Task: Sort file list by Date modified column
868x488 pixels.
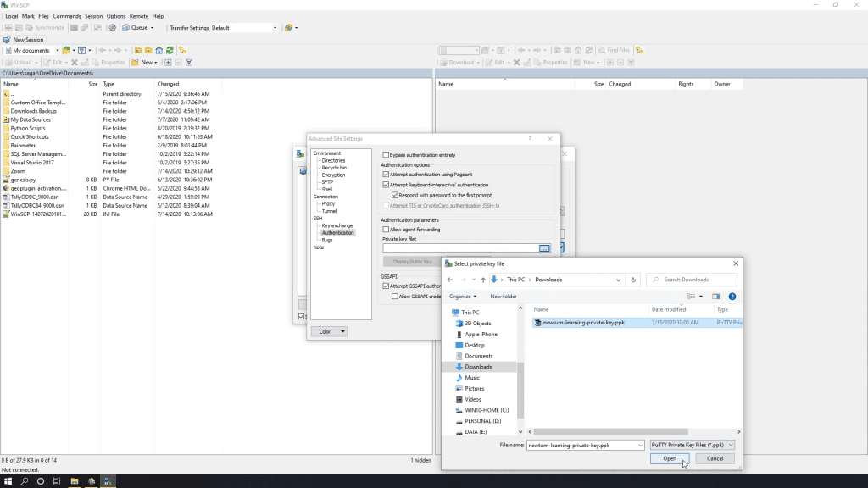Action: [668, 310]
